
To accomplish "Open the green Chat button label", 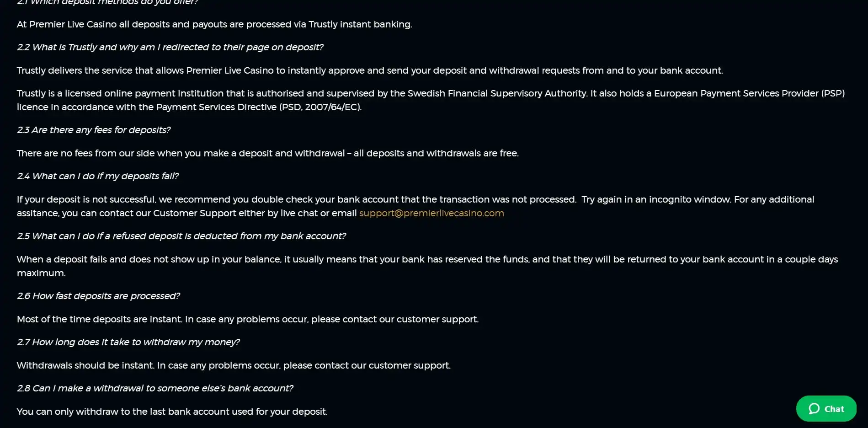I will pos(834,409).
